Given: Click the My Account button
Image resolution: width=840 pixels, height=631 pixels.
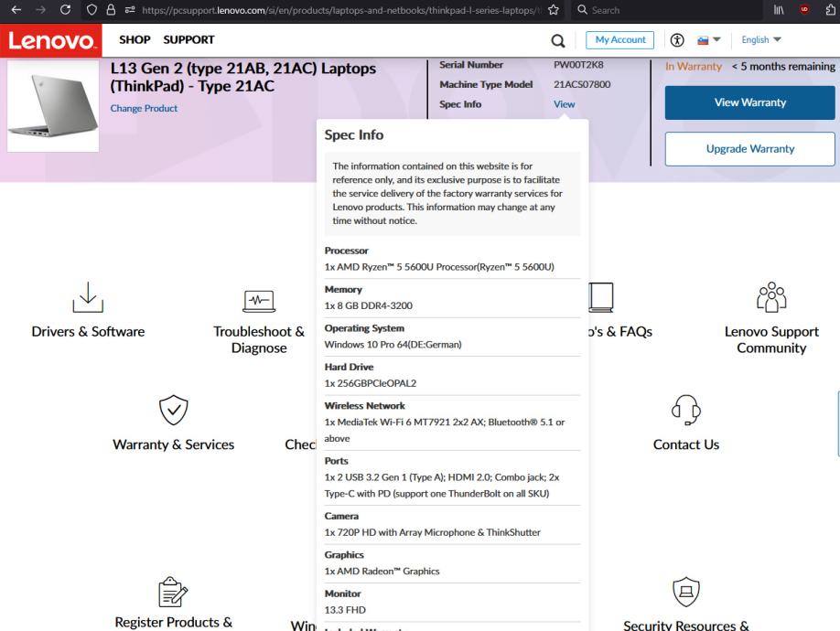Looking at the screenshot, I should [619, 39].
